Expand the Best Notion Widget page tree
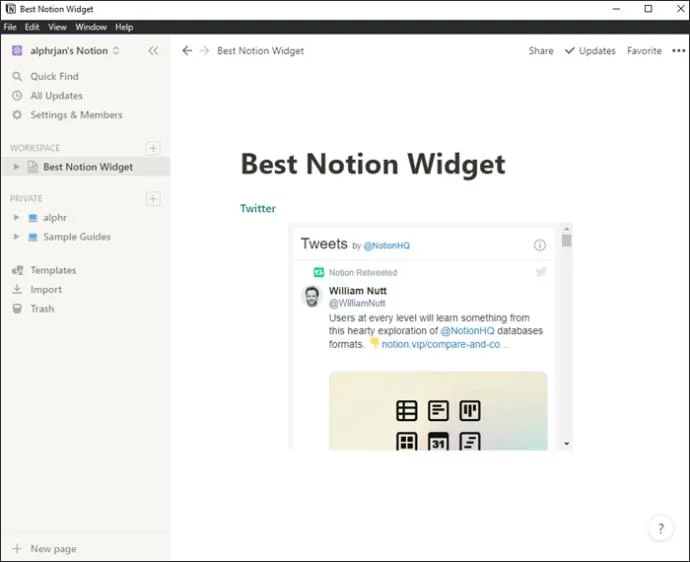 coord(16,167)
